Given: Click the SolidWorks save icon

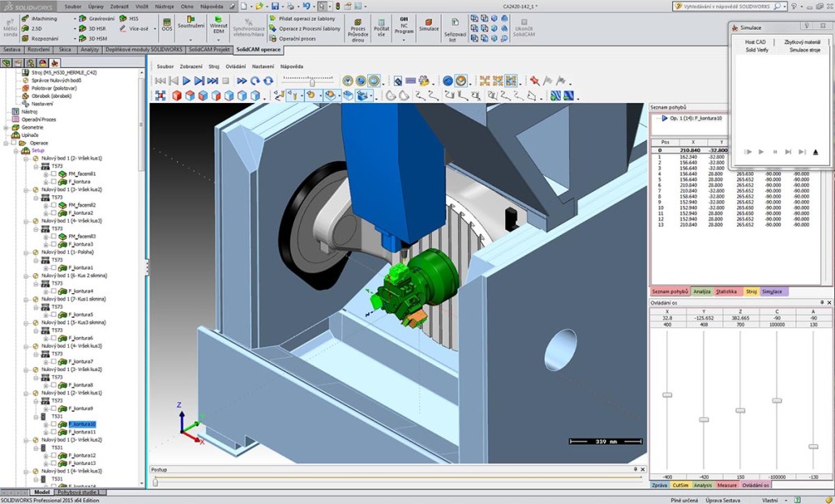Looking at the screenshot, I should click(x=275, y=6).
